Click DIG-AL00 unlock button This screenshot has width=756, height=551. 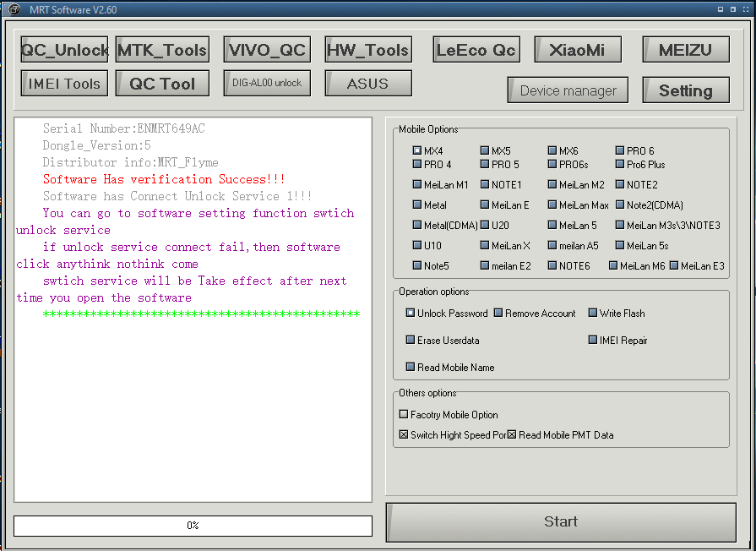(267, 84)
